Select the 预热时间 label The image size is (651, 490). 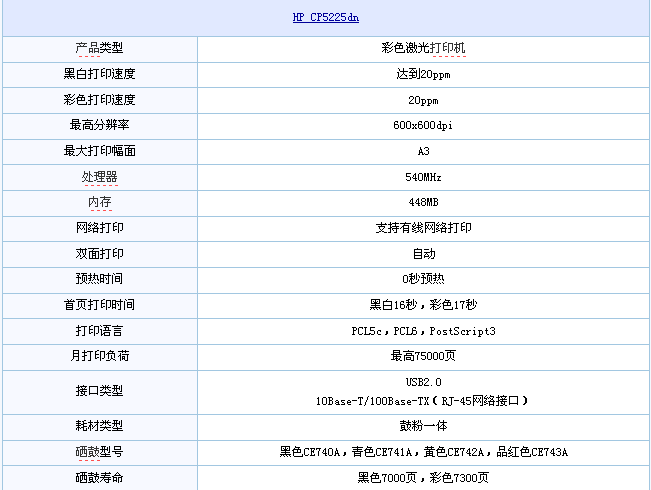(99, 279)
